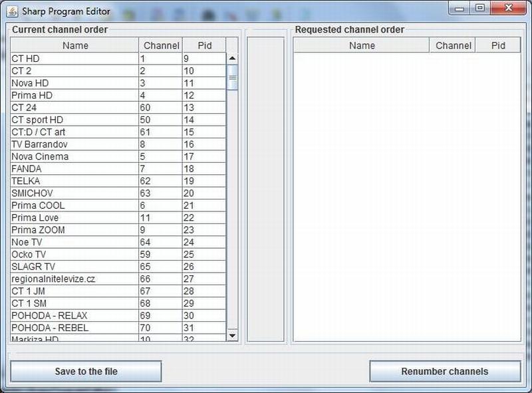Select the TELKA channel row
The height and width of the screenshot is (393, 532).
[73, 181]
